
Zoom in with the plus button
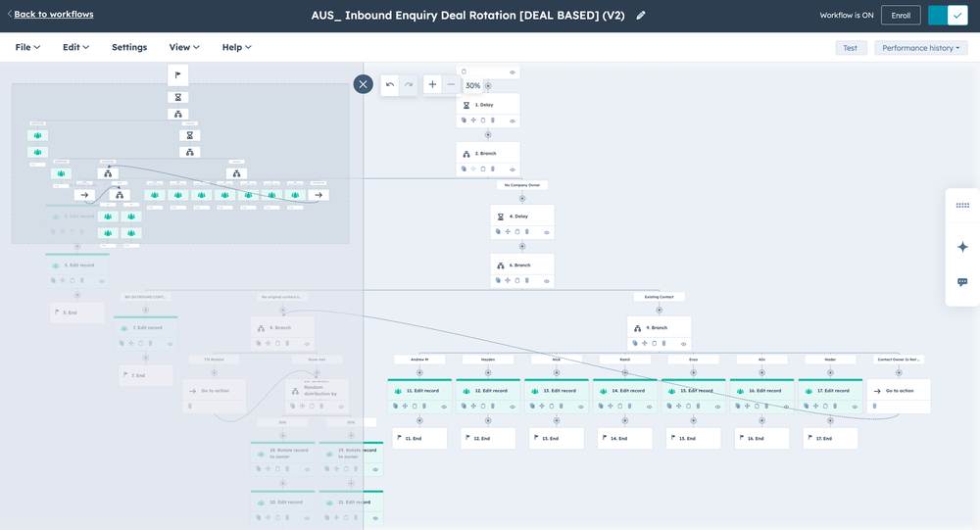[x=432, y=84]
